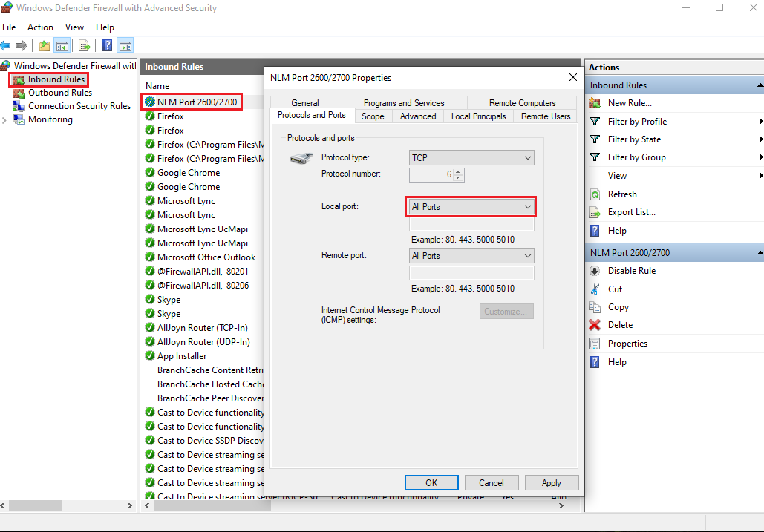Click the Monitoring tree icon
This screenshot has height=532, width=764.
tap(19, 119)
